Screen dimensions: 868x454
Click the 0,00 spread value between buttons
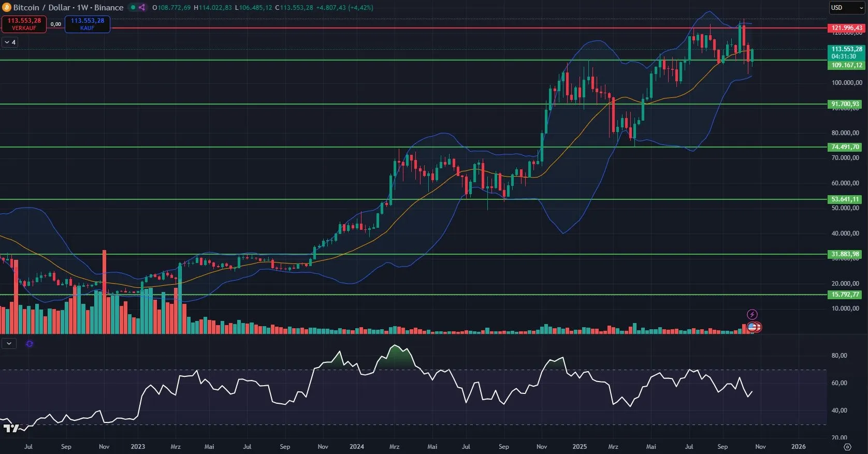[55, 24]
